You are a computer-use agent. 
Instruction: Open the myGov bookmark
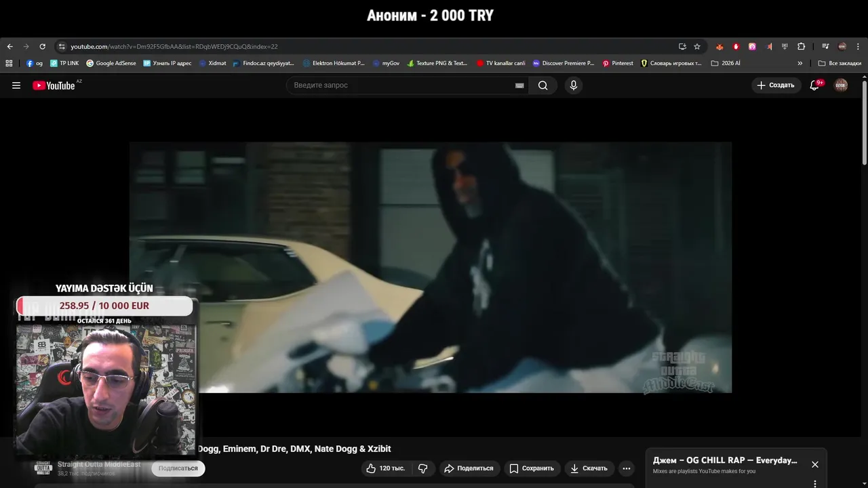coord(386,63)
